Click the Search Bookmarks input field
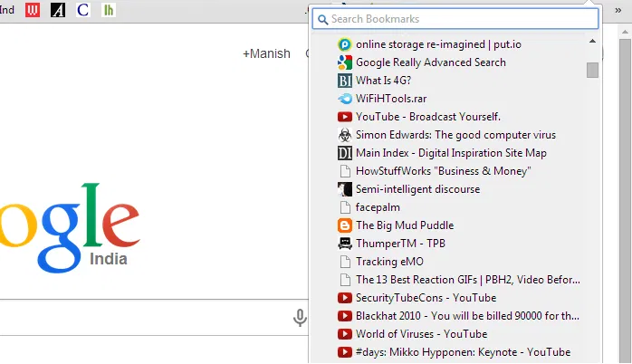 tap(456, 19)
